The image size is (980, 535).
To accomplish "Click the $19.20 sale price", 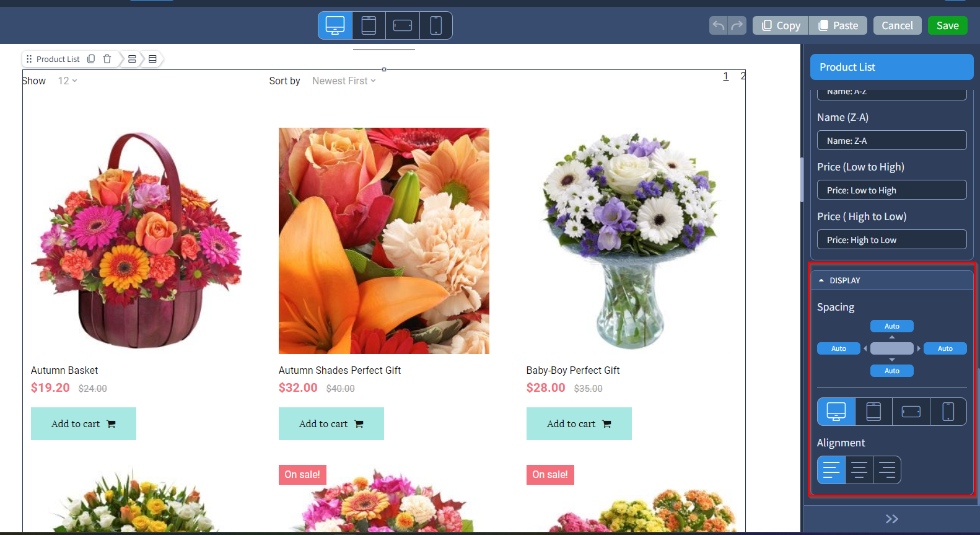I will [50, 387].
